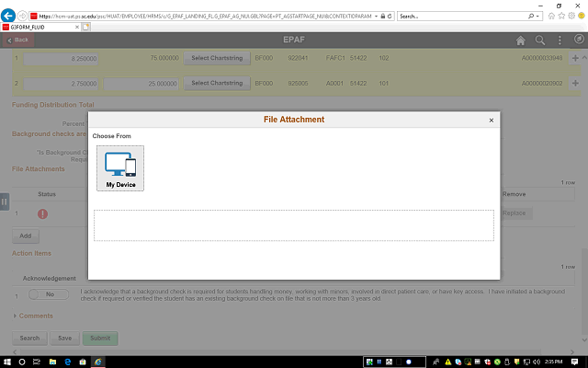Open the browser home icon
This screenshot has width=588, height=368.
[x=551, y=16]
